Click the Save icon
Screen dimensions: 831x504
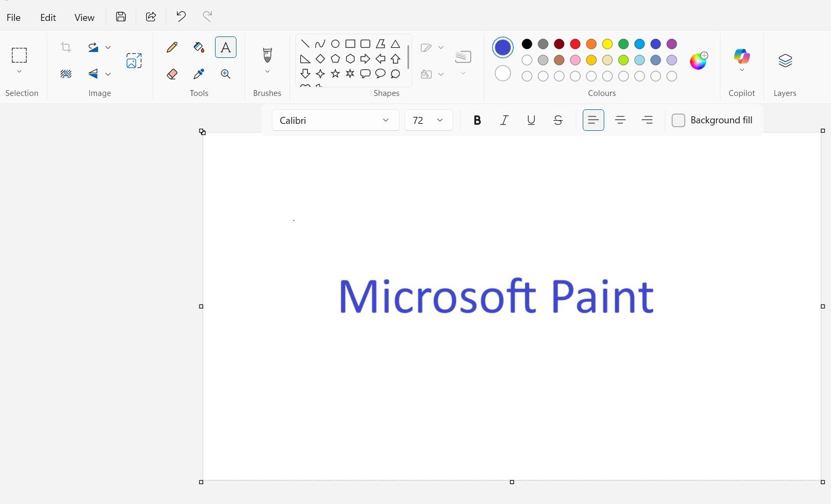pyautogui.click(x=121, y=17)
